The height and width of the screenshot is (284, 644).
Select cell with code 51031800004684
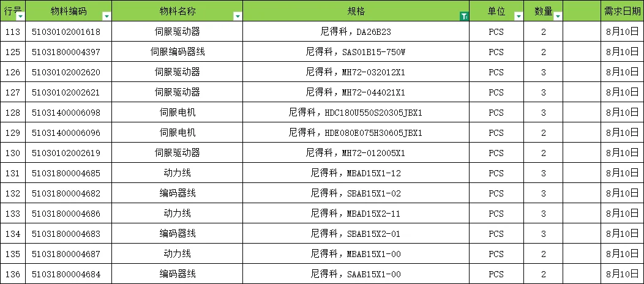69,274
